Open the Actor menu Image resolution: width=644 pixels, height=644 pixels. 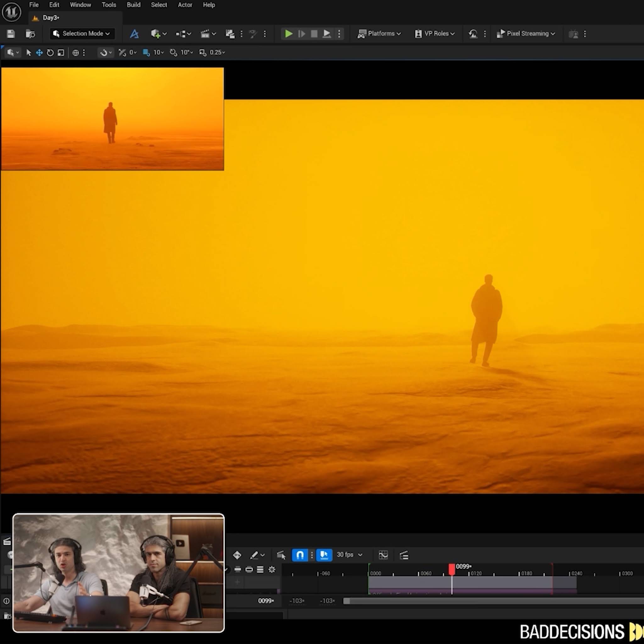(185, 5)
